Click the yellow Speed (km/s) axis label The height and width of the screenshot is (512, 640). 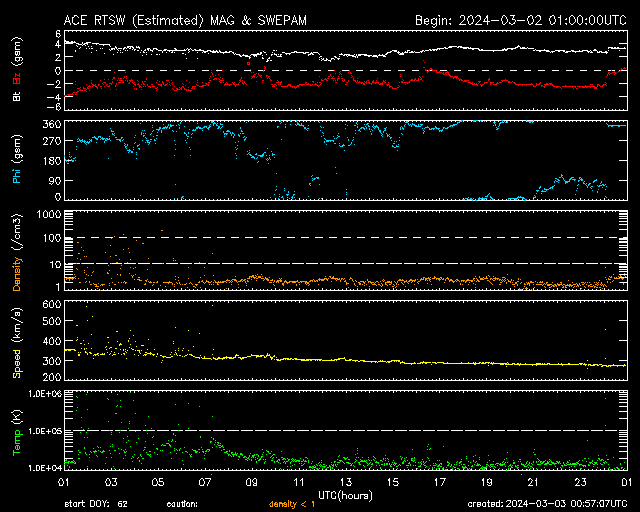click(x=17, y=340)
